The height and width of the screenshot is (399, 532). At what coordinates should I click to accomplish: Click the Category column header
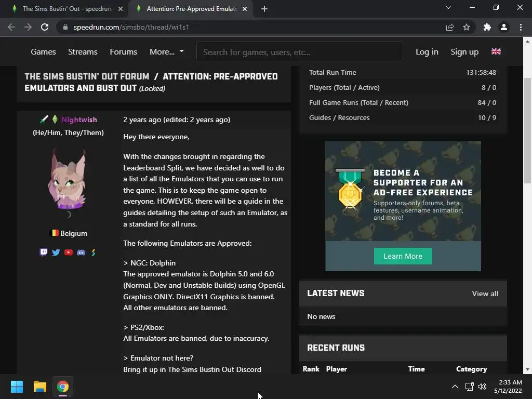click(x=471, y=369)
